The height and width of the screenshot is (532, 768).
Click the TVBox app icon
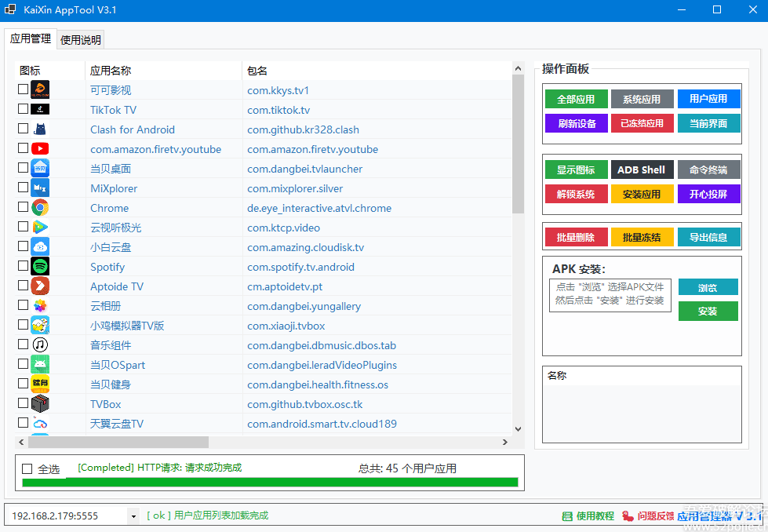click(x=40, y=403)
